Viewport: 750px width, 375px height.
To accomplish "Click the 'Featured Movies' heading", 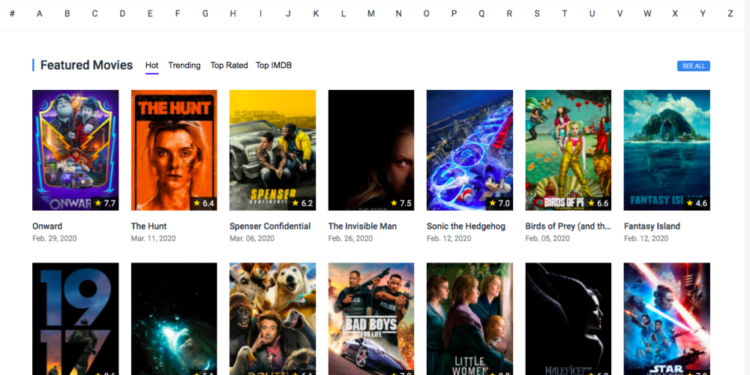I will point(87,65).
